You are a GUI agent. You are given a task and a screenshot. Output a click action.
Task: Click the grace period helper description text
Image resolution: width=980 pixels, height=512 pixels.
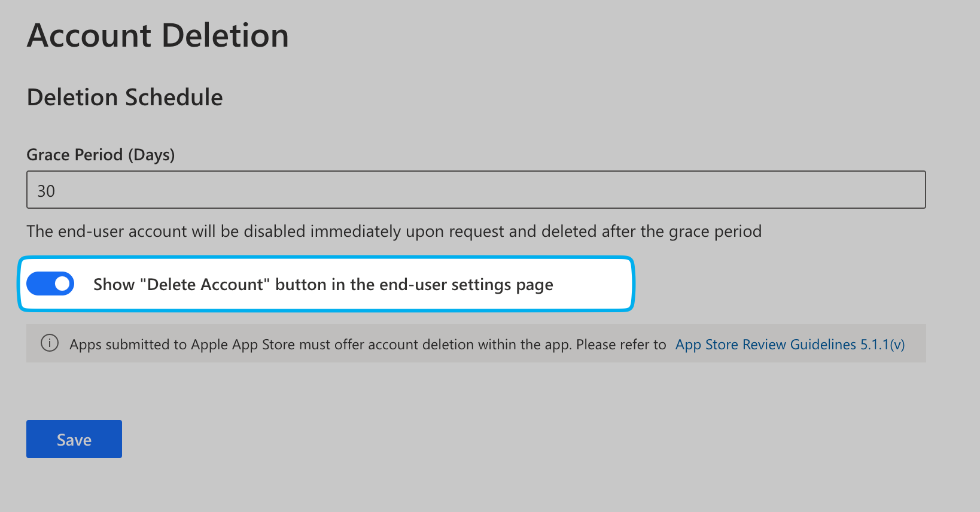[x=394, y=231]
